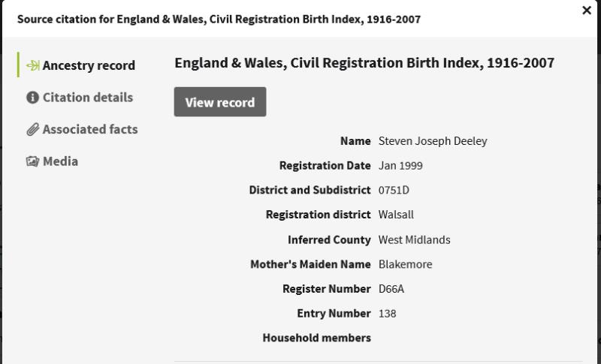Select the Media tab label
This screenshot has width=601, height=364.
click(60, 161)
